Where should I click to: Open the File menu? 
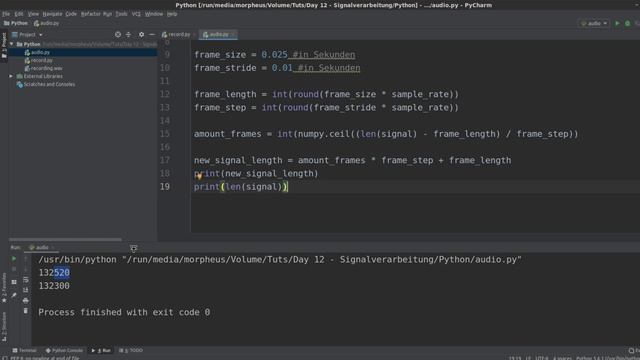pos(6,14)
